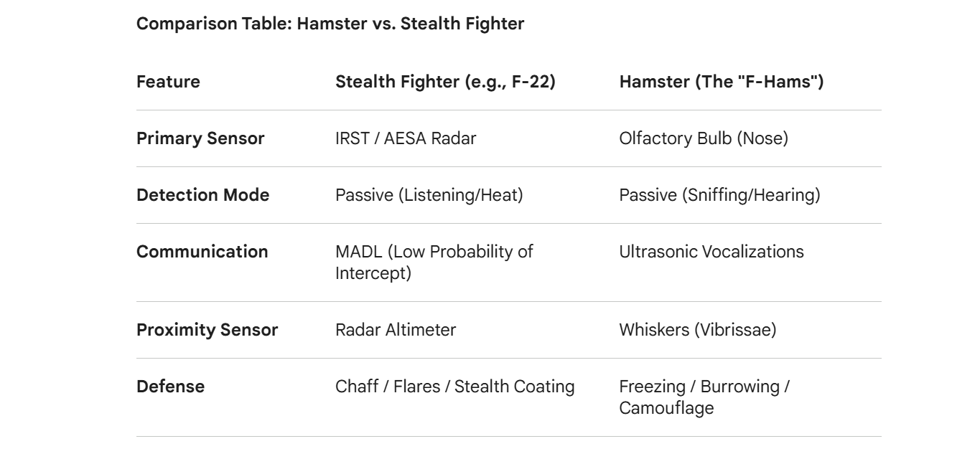
Task: Click the word 'Intercept' in the Communication row
Action: tap(373, 273)
